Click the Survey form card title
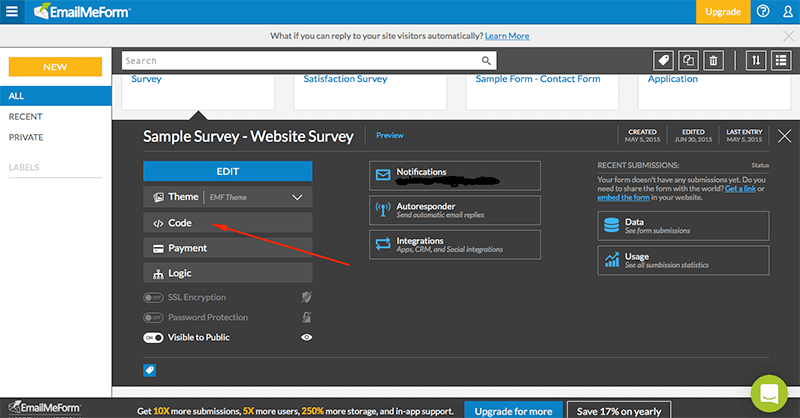The image size is (800, 418). pos(146,79)
